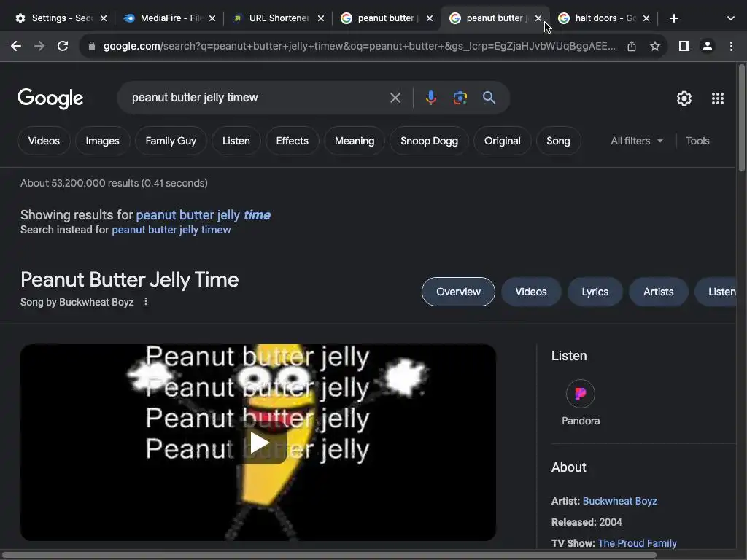Search by image with Google Lens
Image resolution: width=747 pixels, height=560 pixels.
(460, 98)
